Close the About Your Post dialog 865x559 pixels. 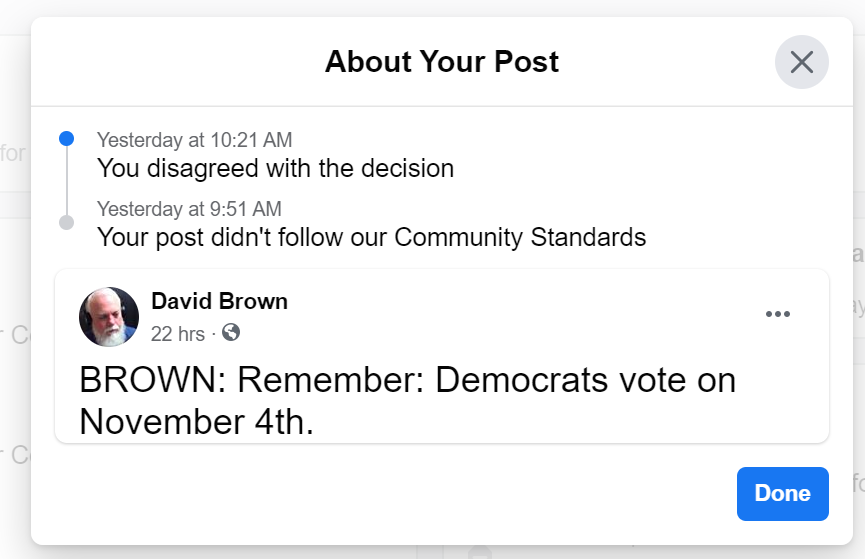pyautogui.click(x=802, y=62)
